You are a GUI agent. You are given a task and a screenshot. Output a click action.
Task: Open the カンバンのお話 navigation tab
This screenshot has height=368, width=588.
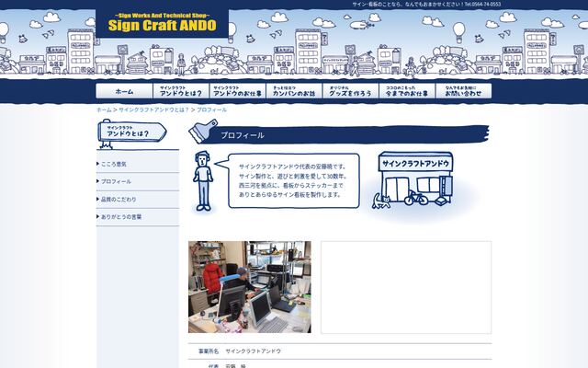tap(294, 91)
